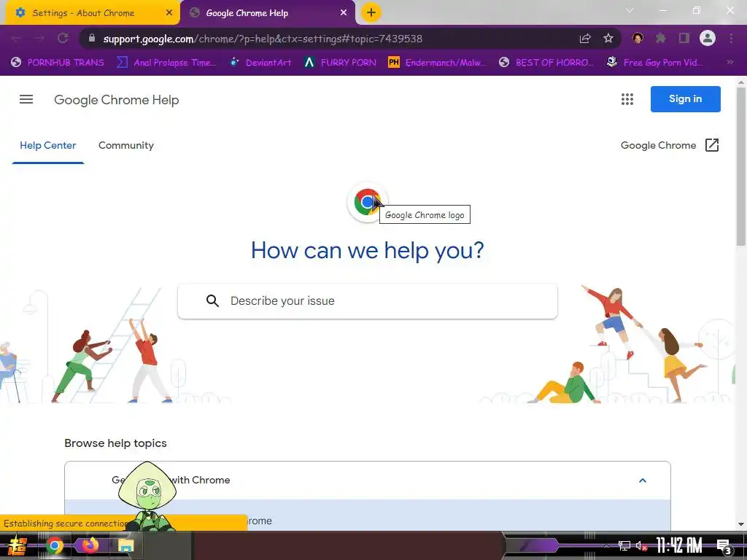This screenshot has width=747, height=560.
Task: Open the DeviantArt bookmark
Action: (x=261, y=63)
